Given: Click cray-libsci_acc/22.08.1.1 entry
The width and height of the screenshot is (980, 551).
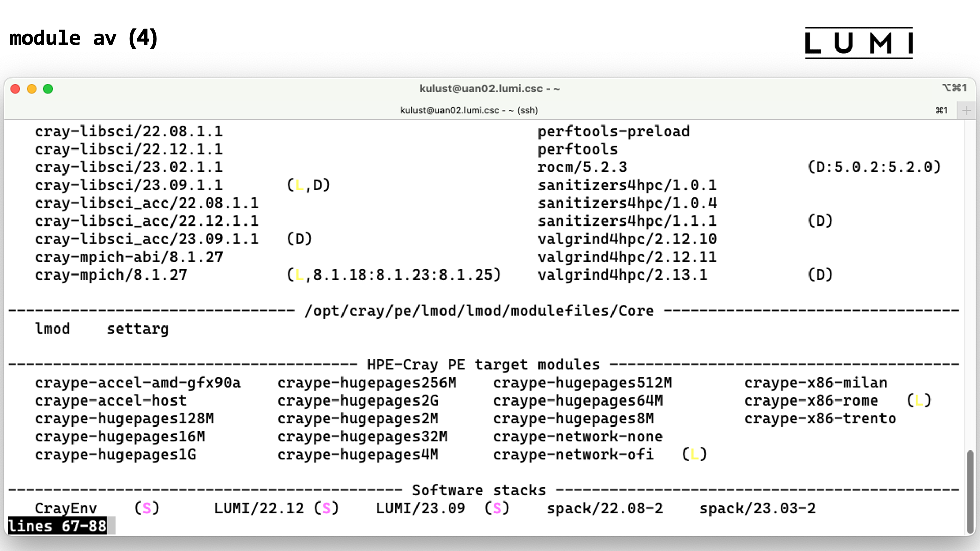Looking at the screenshot, I should [146, 203].
